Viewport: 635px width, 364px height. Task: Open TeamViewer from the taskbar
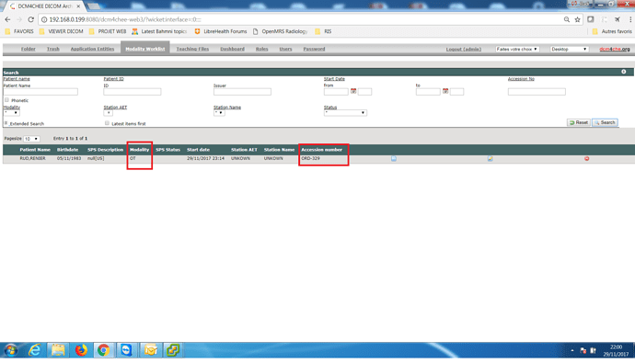click(x=127, y=350)
